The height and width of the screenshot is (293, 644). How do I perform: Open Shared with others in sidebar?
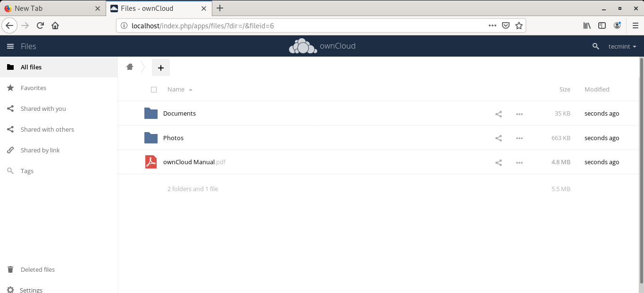click(59, 129)
